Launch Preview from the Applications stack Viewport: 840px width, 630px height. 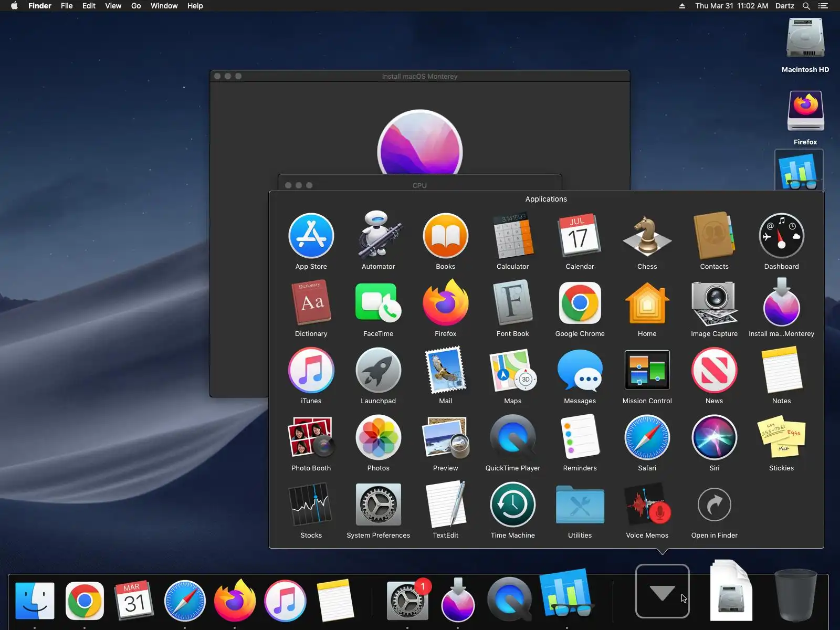(x=445, y=437)
